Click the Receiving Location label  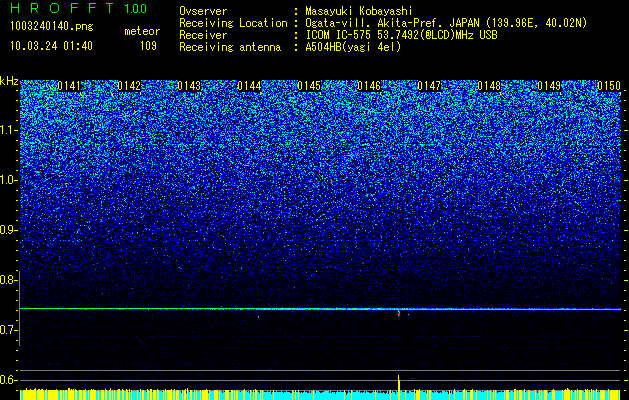233,23
